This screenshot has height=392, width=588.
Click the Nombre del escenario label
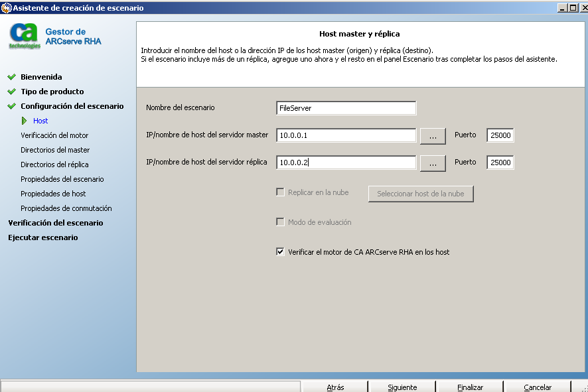[x=181, y=107]
